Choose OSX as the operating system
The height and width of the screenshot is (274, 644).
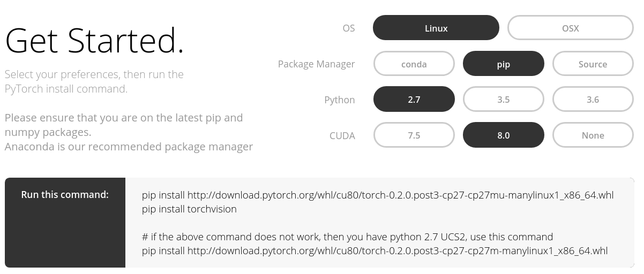tap(570, 28)
